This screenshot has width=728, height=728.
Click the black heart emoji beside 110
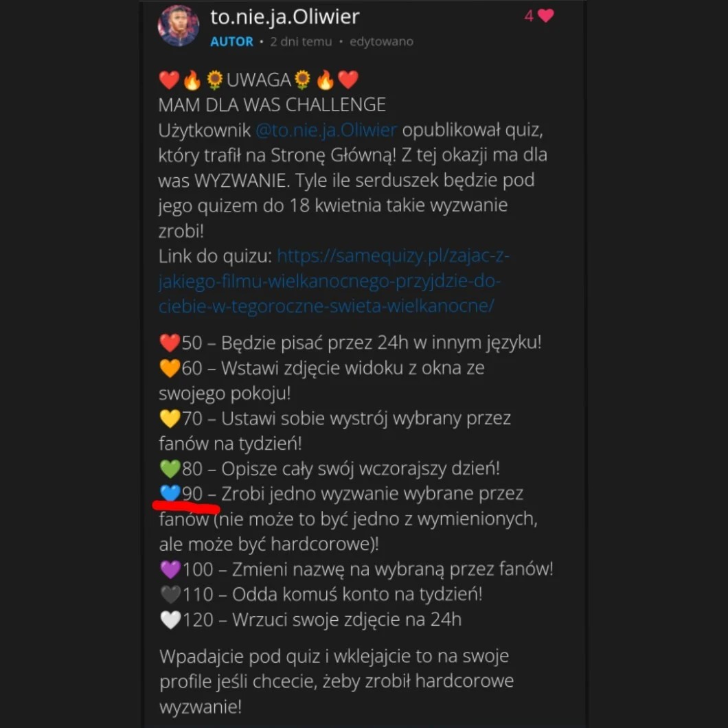pyautogui.click(x=169, y=594)
